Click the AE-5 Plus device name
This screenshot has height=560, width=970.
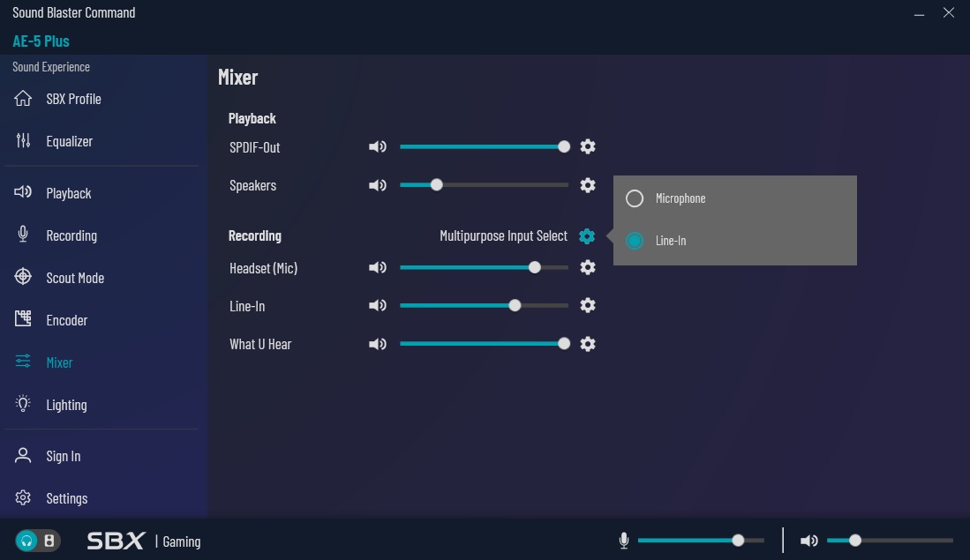[41, 41]
